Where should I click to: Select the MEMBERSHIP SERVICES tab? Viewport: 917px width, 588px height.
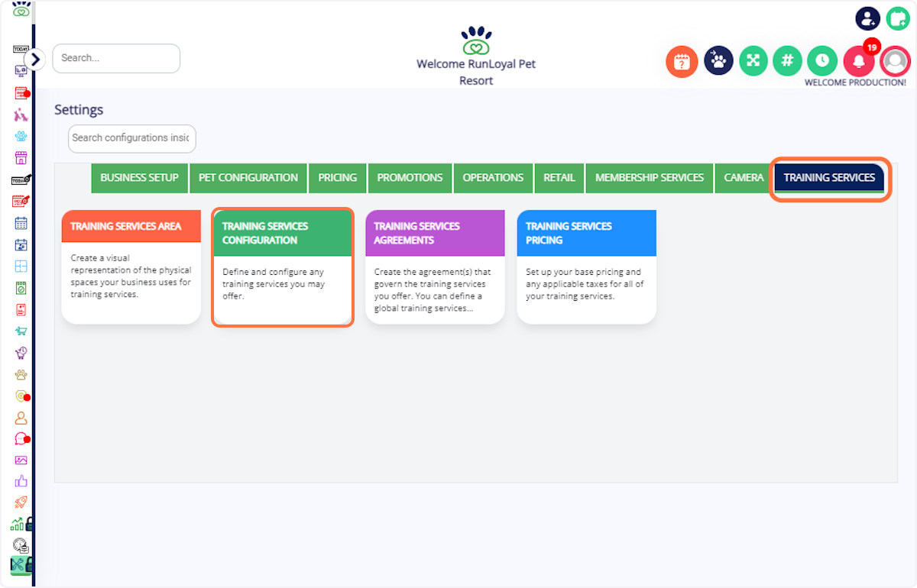pyautogui.click(x=649, y=177)
